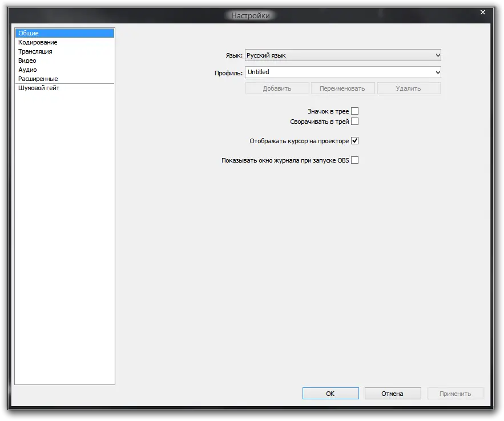Click the Добавить profile button

(277, 88)
